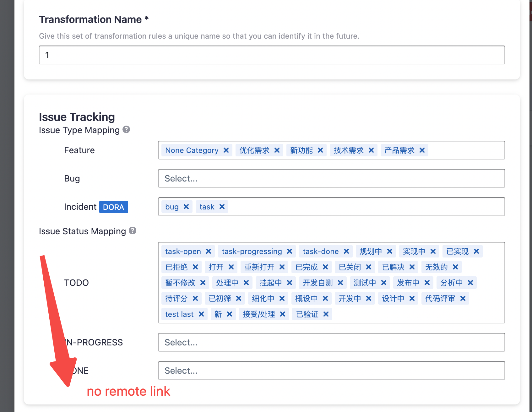This screenshot has height=412, width=532.
Task: Remove the 开发自测 status tag
Action: tap(340, 283)
